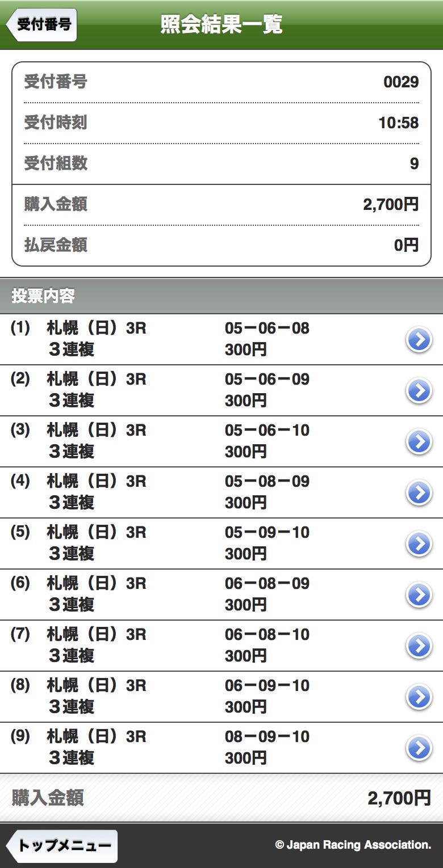Tap the 投票内容 section header

(x=221, y=296)
